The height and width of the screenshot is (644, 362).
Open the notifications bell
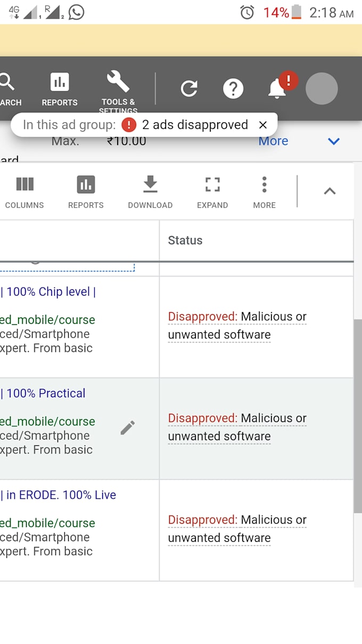click(x=277, y=88)
